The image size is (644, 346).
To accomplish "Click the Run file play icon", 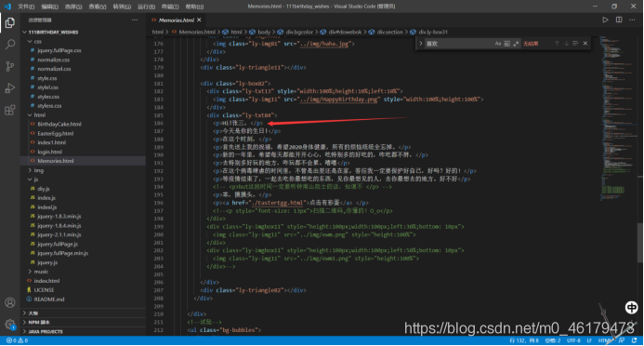I will (x=605, y=20).
